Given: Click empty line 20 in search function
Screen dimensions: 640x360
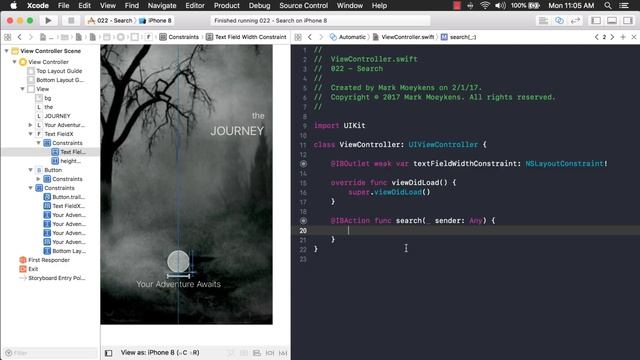Looking at the screenshot, I should click(x=465, y=231).
